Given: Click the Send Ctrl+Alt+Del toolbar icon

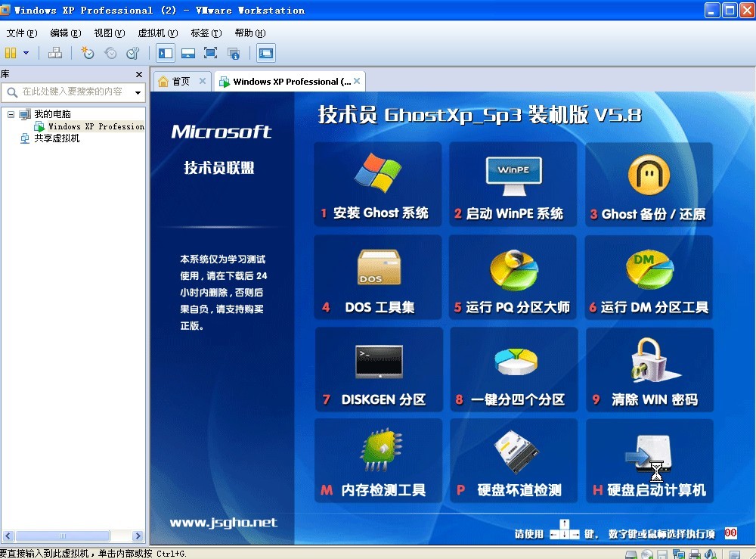Looking at the screenshot, I should pyautogui.click(x=55, y=53).
